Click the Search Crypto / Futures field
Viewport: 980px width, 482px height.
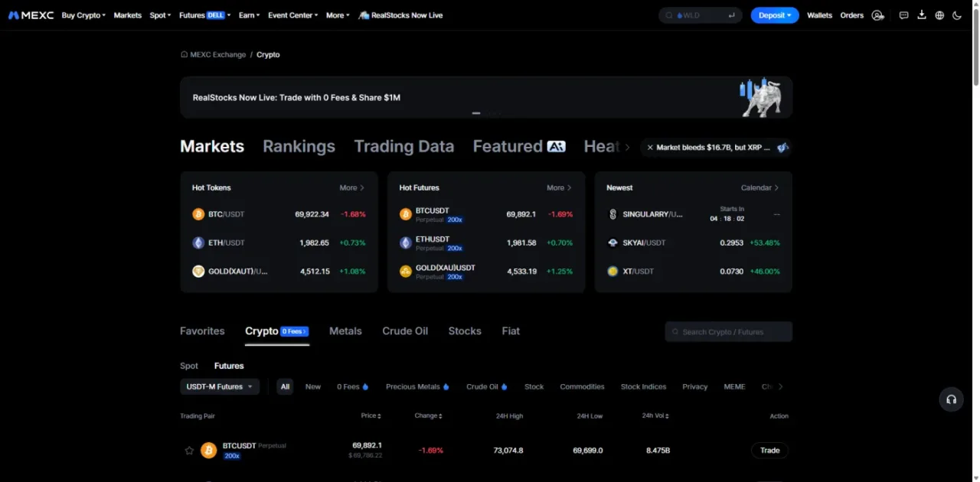coord(728,332)
